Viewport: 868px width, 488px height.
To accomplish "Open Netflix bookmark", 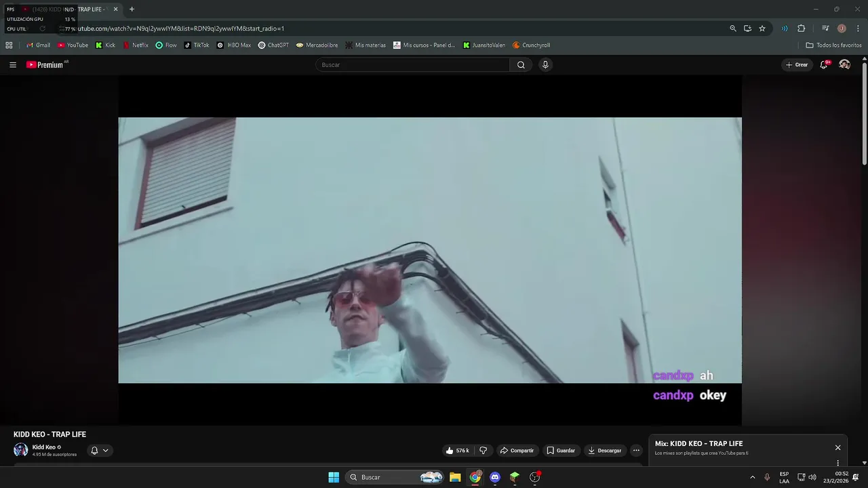I will [136, 45].
